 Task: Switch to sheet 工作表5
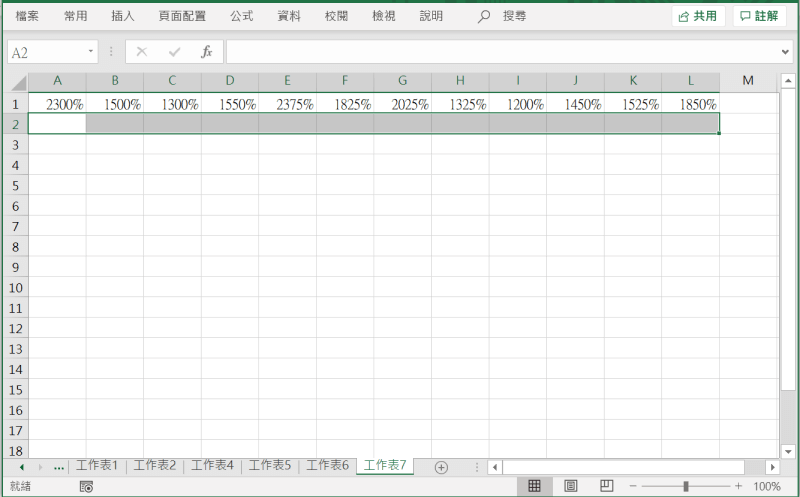click(x=270, y=465)
